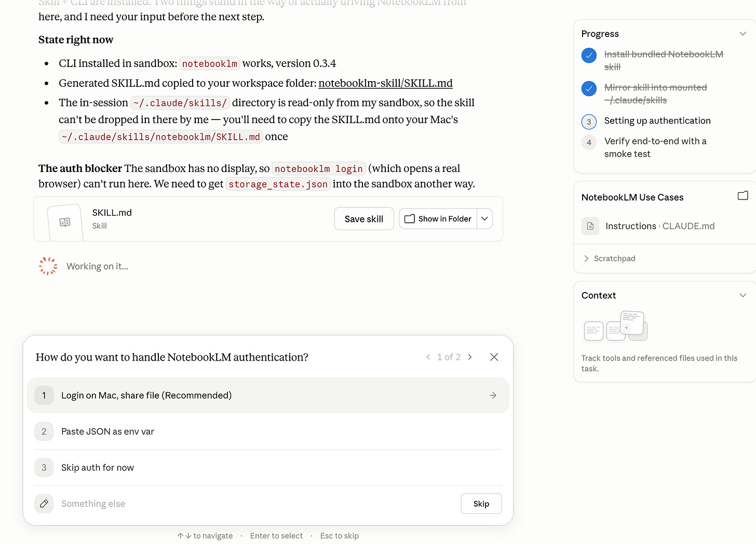Click the 'notebooklm login' code snippet
The height and width of the screenshot is (544, 756).
coord(319,169)
